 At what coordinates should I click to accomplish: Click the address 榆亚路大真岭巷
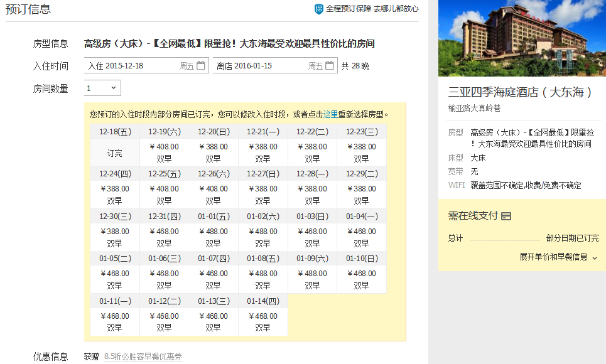coord(474,108)
